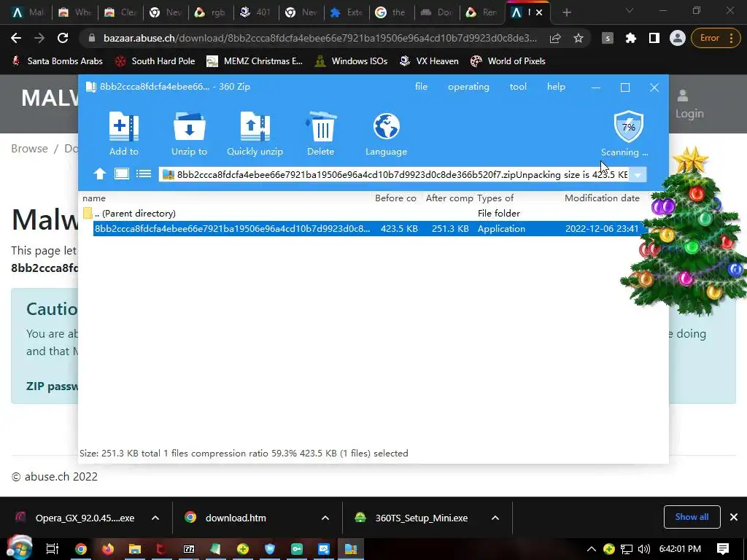This screenshot has height=560, width=747.
Task: Share this page icon in address bar
Action: click(555, 38)
